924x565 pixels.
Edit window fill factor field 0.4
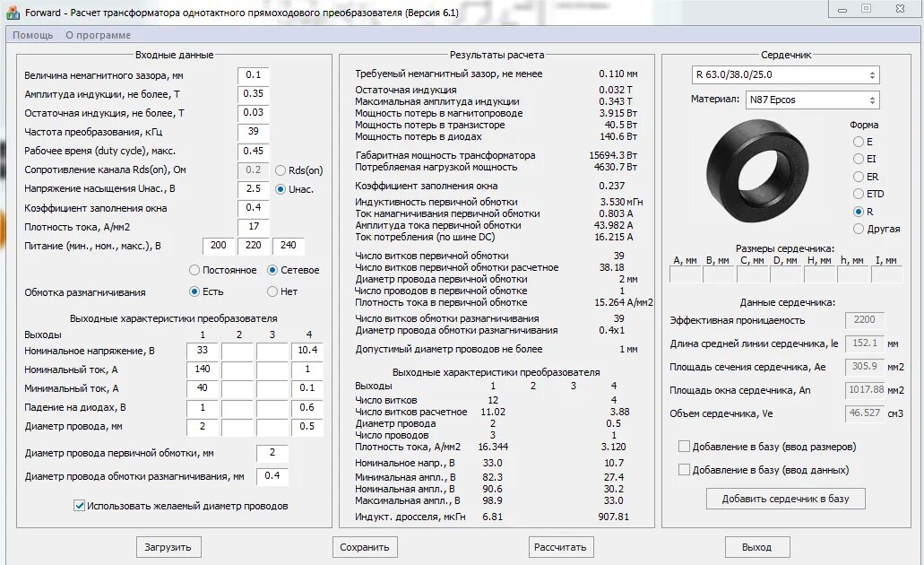[254, 208]
